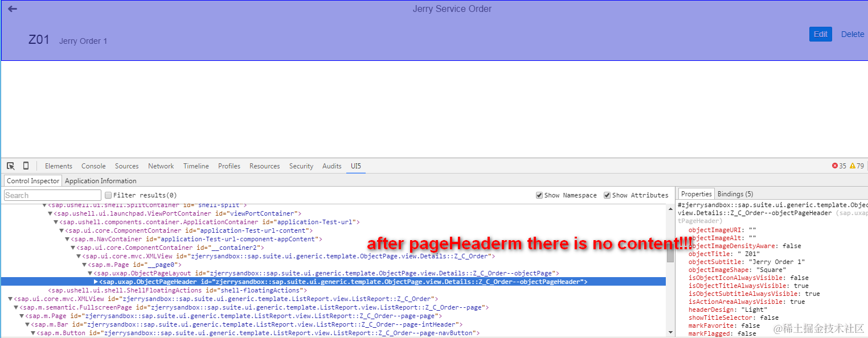Open the Elements tab
Viewport: 868px width, 338px height.
(x=59, y=166)
